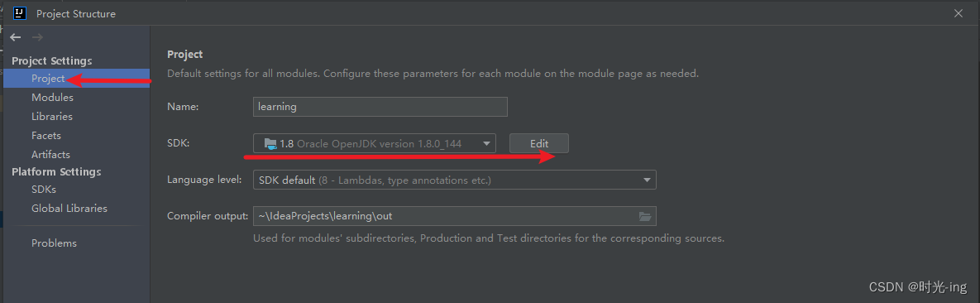Close the Project Structure dialog
Image resolution: width=980 pixels, height=303 pixels.
[x=958, y=12]
